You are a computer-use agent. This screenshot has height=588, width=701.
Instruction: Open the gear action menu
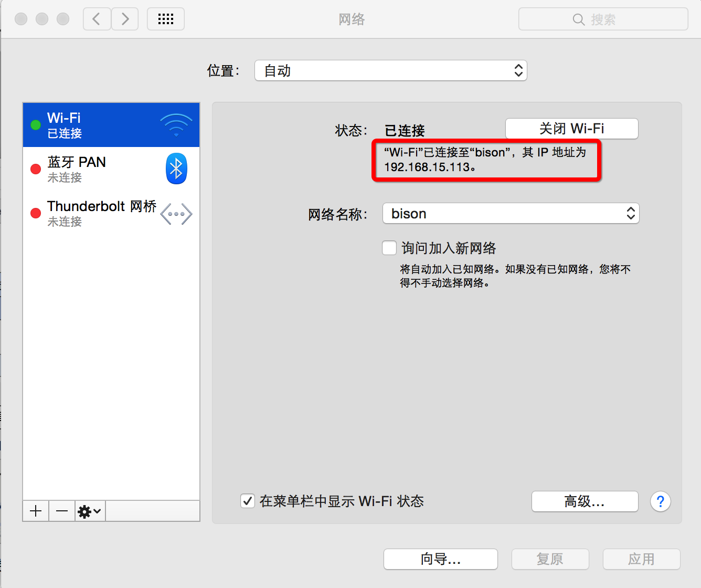click(90, 511)
